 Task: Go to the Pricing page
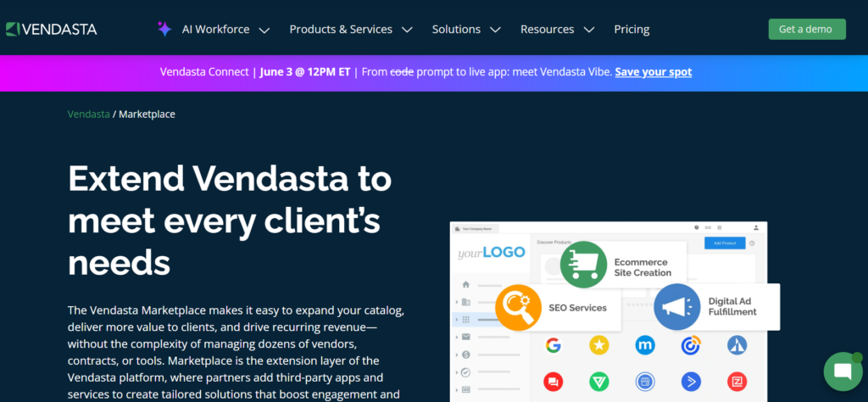[632, 30]
